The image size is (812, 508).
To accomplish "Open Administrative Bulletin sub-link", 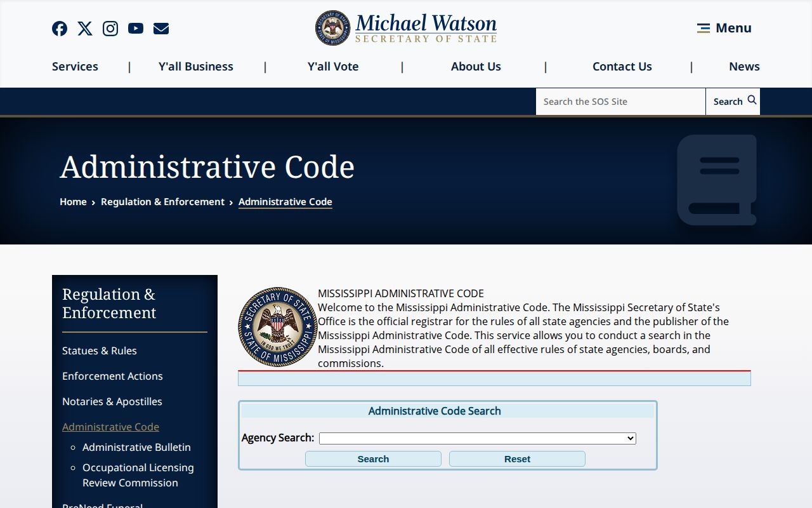I will 136,447.
